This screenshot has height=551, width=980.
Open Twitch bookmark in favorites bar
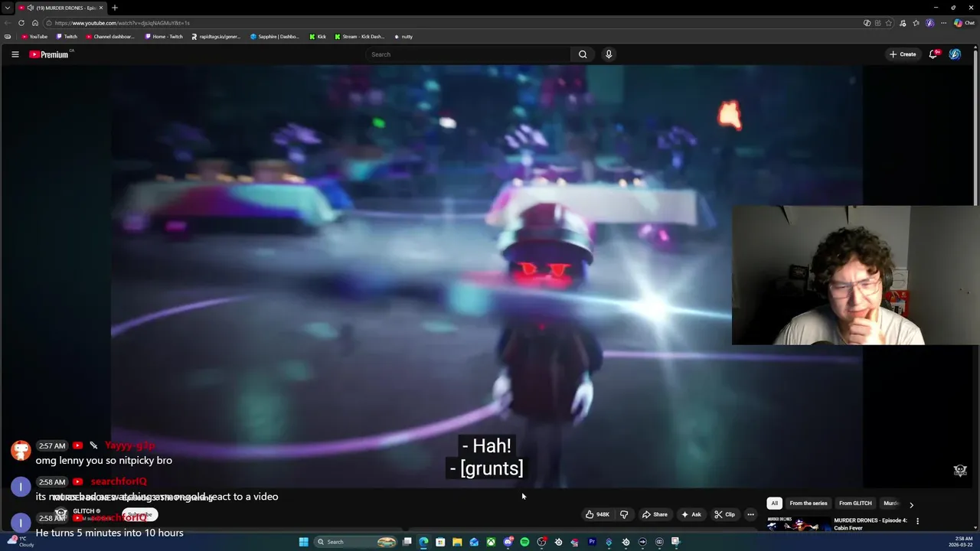67,37
